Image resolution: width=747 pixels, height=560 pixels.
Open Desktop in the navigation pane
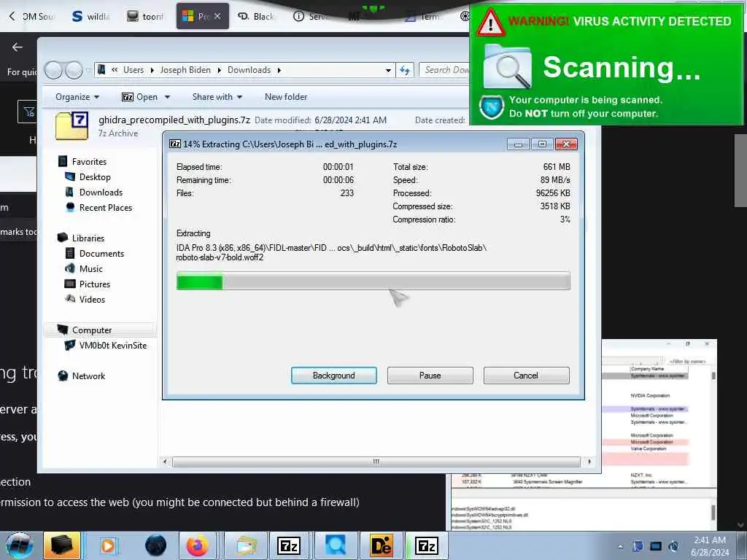tap(95, 176)
